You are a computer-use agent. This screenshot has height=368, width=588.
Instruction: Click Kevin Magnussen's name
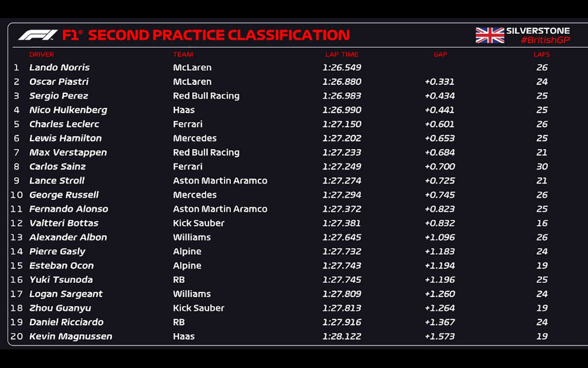tap(71, 337)
